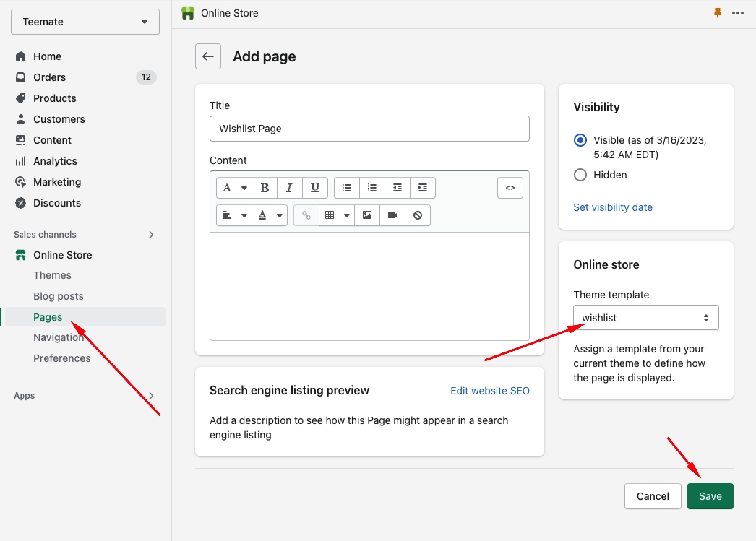This screenshot has height=541, width=756.
Task: Click into the Title input field
Action: pyautogui.click(x=369, y=129)
